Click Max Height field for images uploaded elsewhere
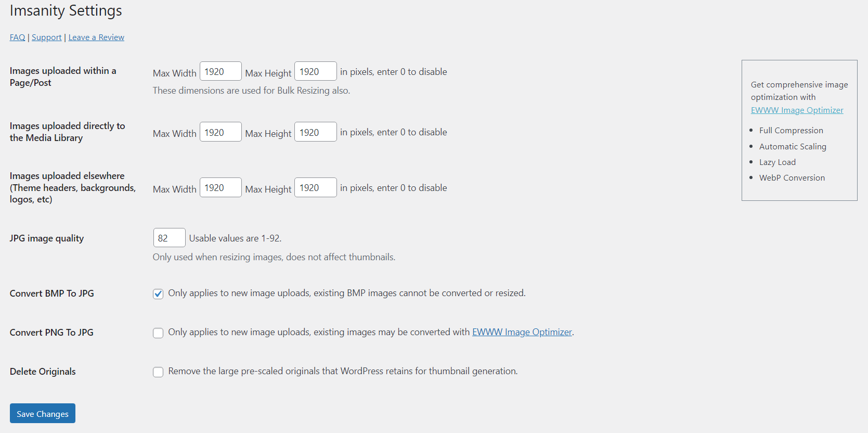Viewport: 868px width, 433px height. pyautogui.click(x=315, y=188)
